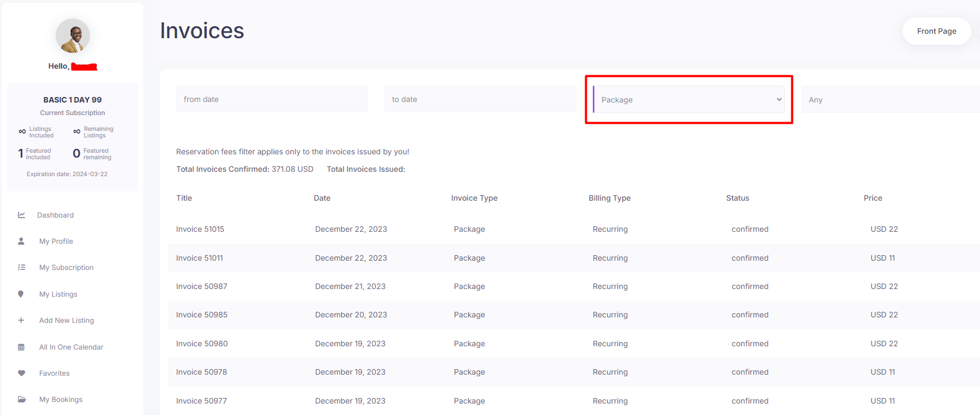Click the Dashboard chart icon
980x415 pixels.
point(21,215)
